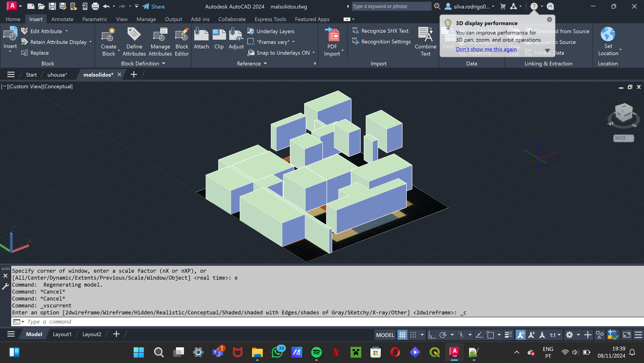Open the Frames vary dropdown
The height and width of the screenshot is (363, 644).
pos(293,42)
